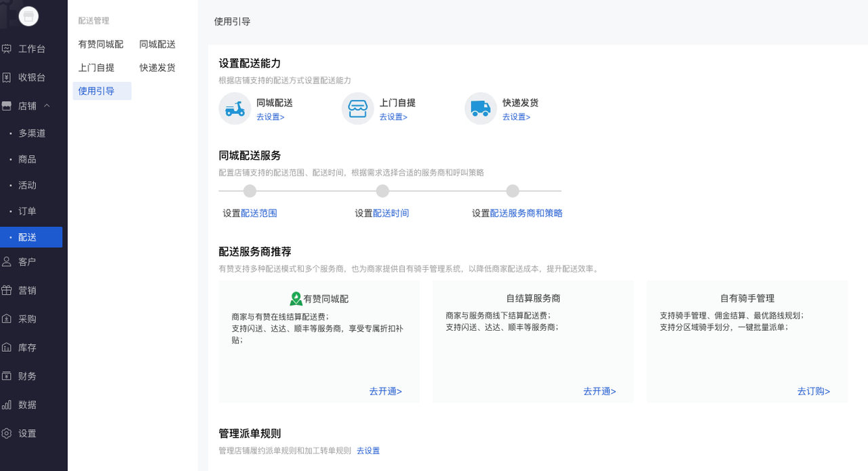Open 数据 in the sidebar
The width and height of the screenshot is (868, 471).
27,405
